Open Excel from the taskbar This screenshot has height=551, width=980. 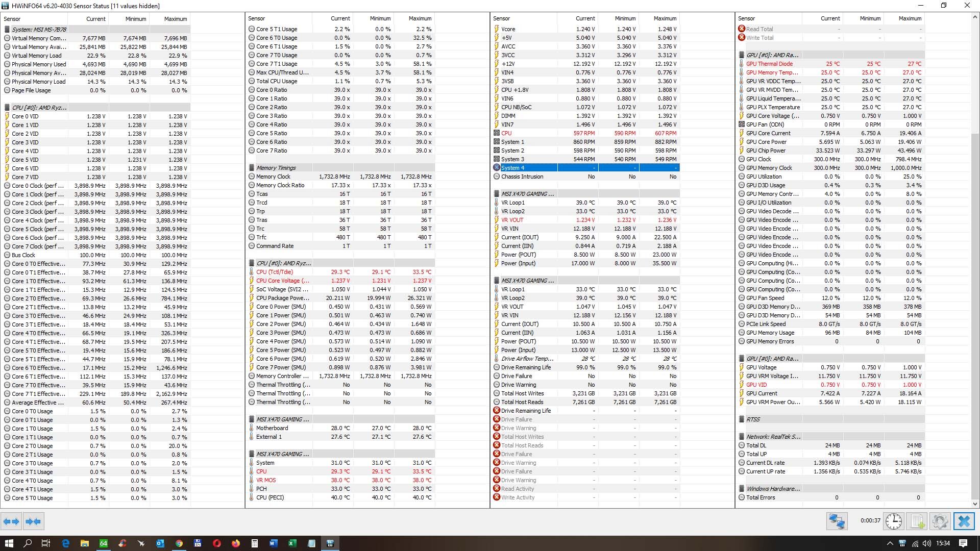292,543
